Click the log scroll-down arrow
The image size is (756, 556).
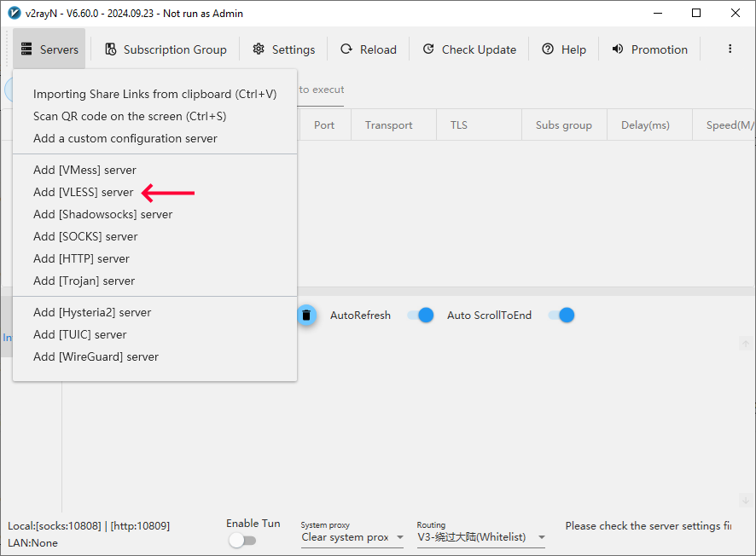tap(746, 501)
